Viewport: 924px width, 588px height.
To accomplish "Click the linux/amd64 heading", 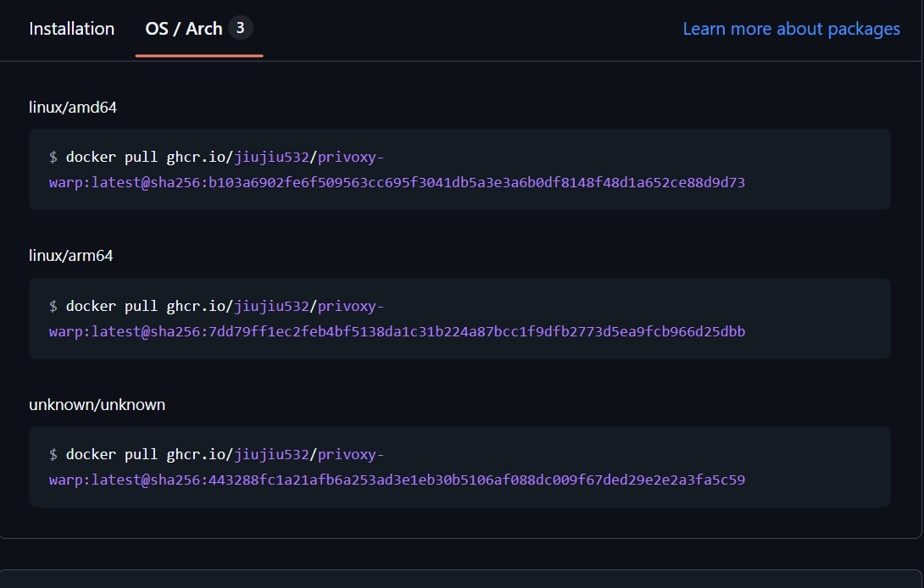I will [73, 108].
